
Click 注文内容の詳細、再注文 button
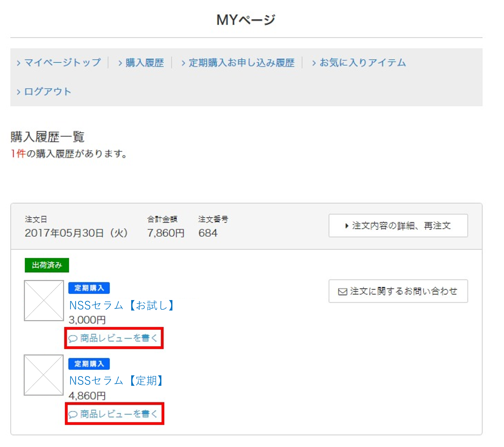point(398,226)
